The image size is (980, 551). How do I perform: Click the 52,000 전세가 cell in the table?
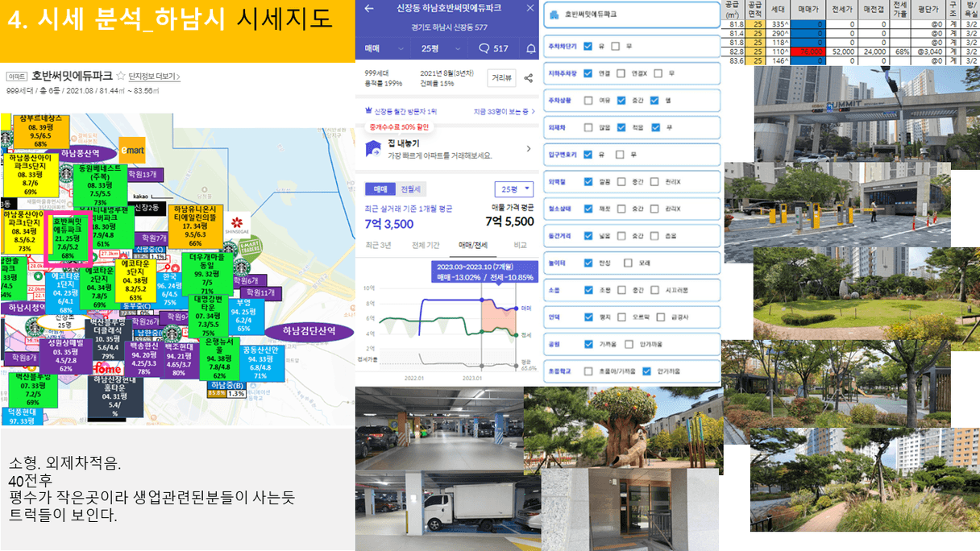[x=842, y=50]
